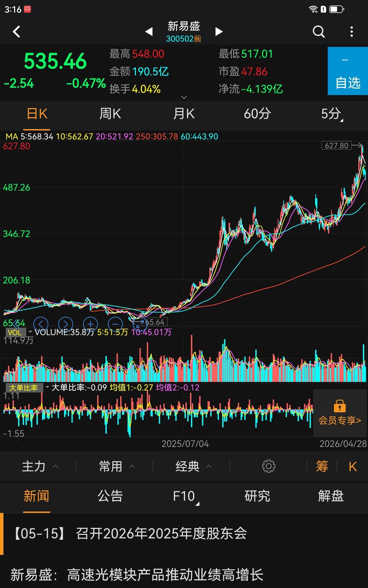Screen dimensions: 368x588
Task: Open the three-dot more menu
Action: pyautogui.click(x=352, y=32)
